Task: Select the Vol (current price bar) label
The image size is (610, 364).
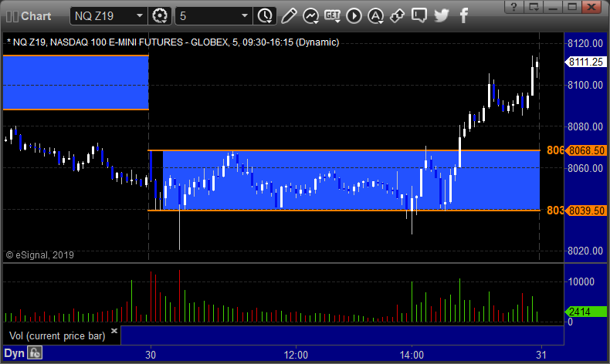Action: 57,336
